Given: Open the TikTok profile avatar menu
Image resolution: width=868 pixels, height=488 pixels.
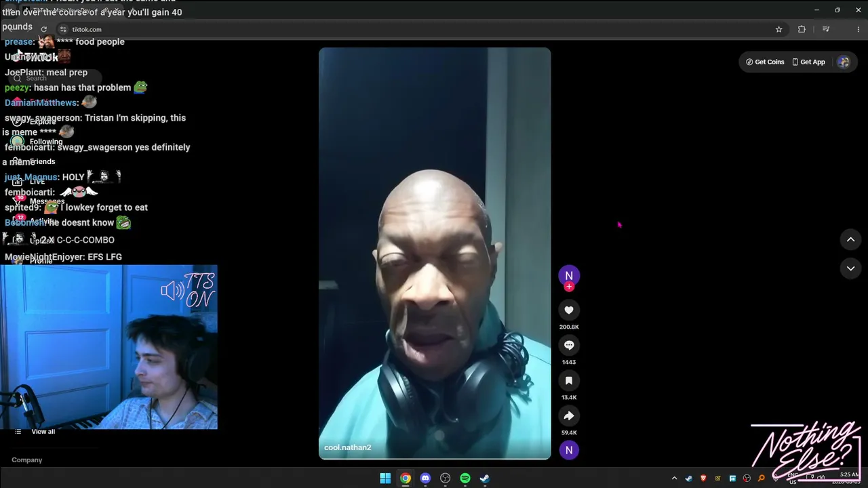Looking at the screenshot, I should click(x=844, y=62).
